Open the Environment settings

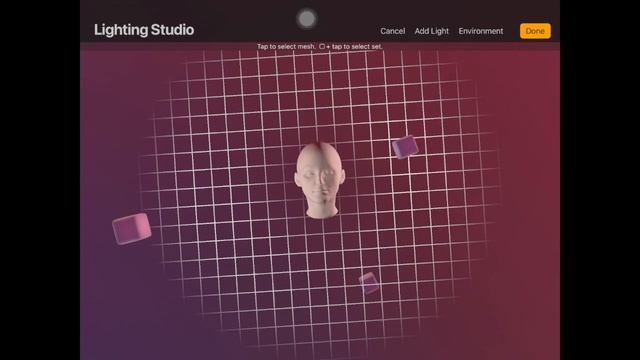480,31
